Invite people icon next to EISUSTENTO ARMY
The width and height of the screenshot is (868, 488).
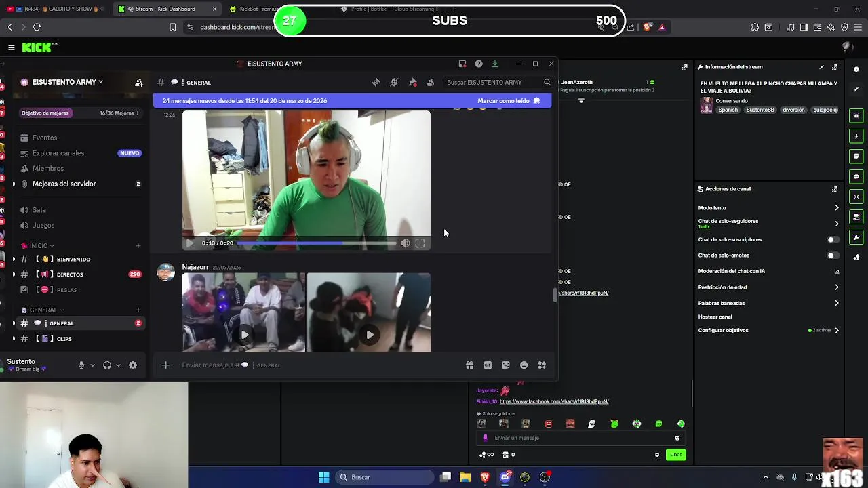tap(139, 82)
